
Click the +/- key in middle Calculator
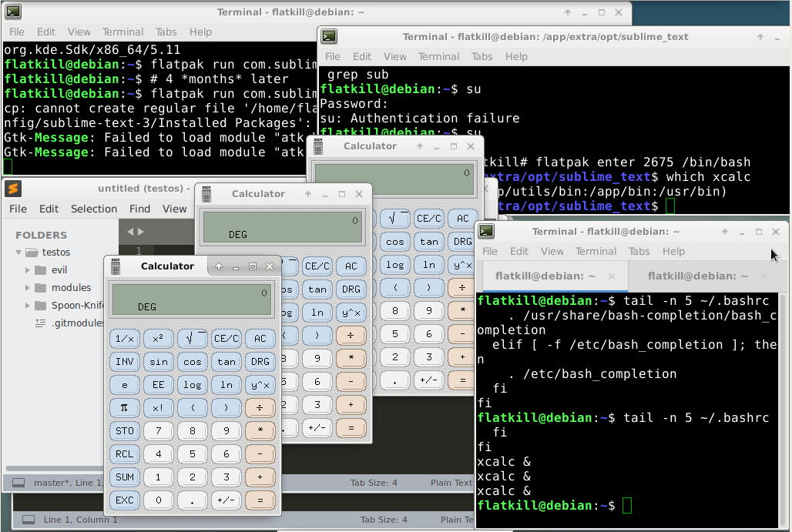coord(317,428)
